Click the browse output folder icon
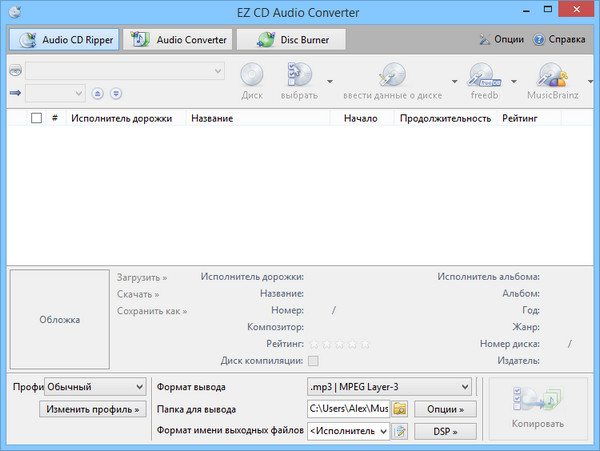The image size is (600, 451). click(x=400, y=409)
